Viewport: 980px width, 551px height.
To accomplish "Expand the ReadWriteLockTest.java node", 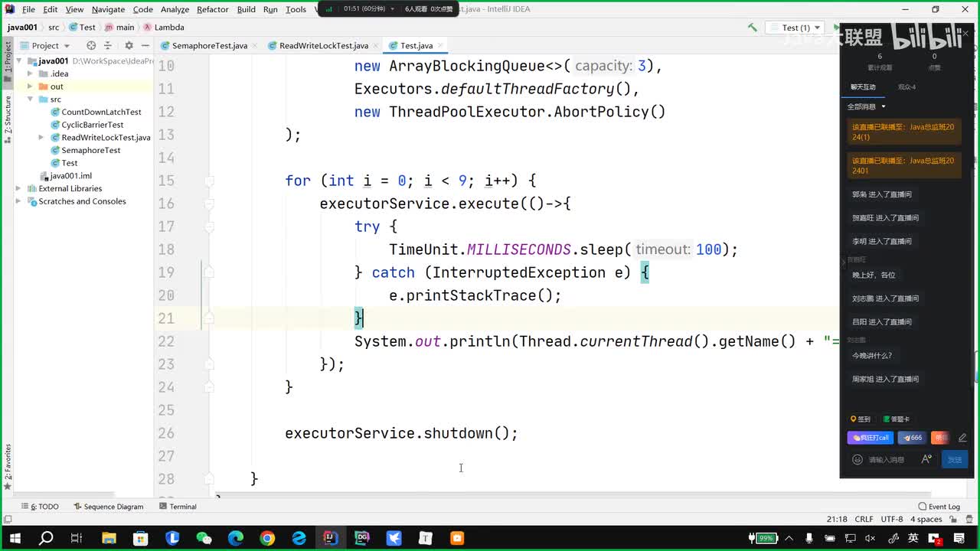I will pos(41,138).
